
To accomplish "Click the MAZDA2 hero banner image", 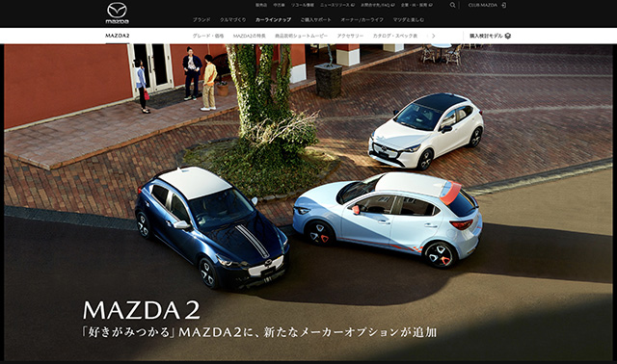I will coord(308,202).
